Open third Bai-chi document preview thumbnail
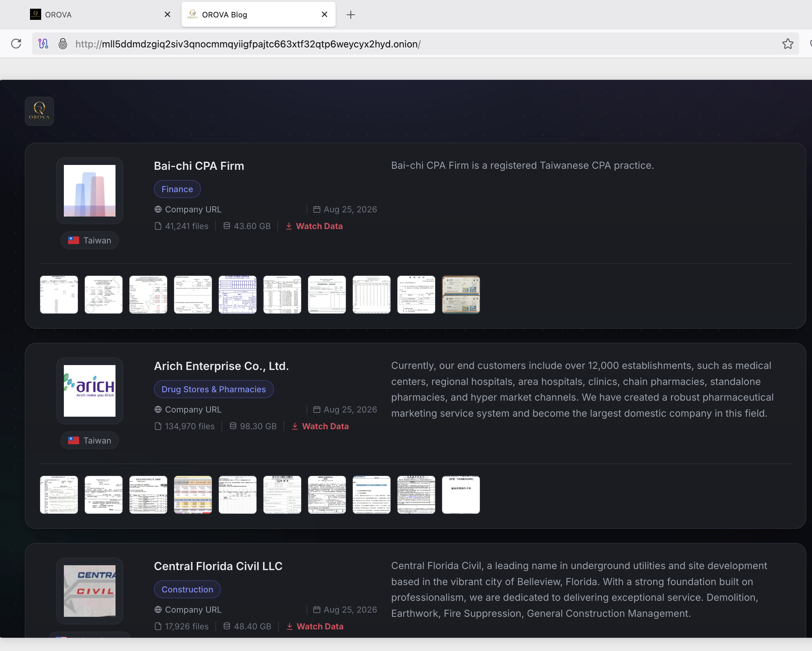This screenshot has width=812, height=651. tap(148, 295)
